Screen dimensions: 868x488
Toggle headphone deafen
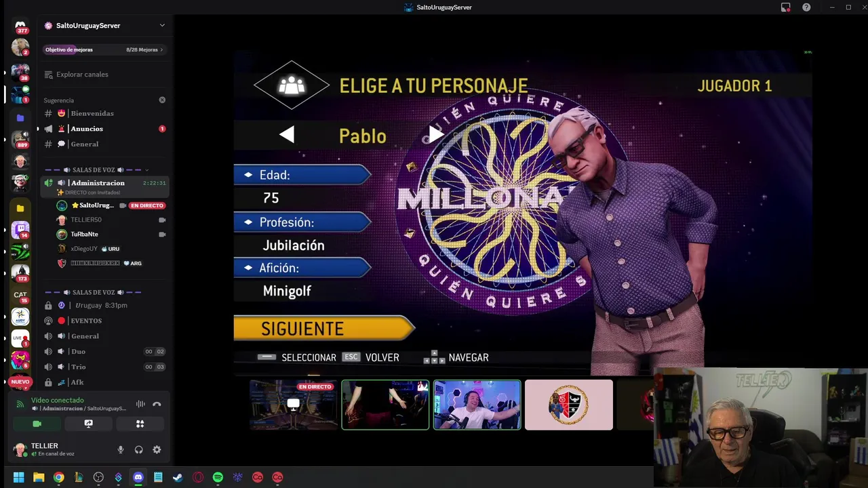(x=139, y=449)
